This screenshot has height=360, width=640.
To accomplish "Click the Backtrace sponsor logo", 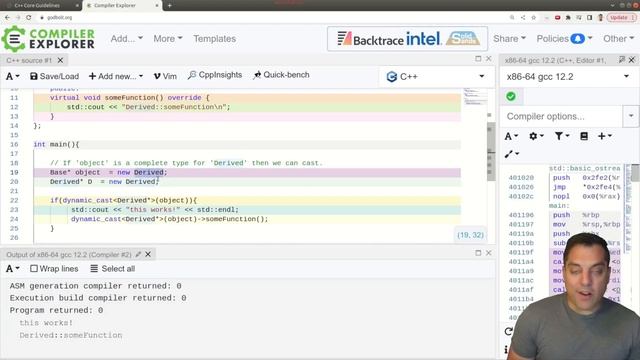I will [x=370, y=39].
